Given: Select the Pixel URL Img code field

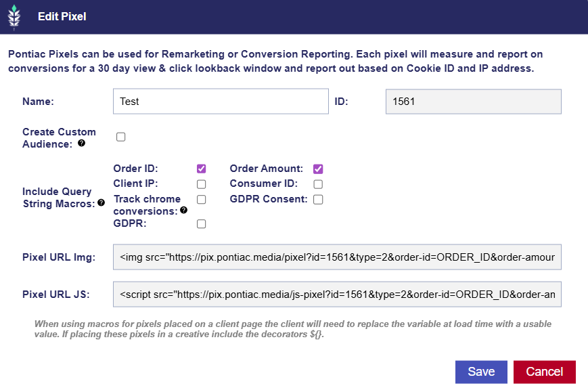Looking at the screenshot, I should pos(337,257).
